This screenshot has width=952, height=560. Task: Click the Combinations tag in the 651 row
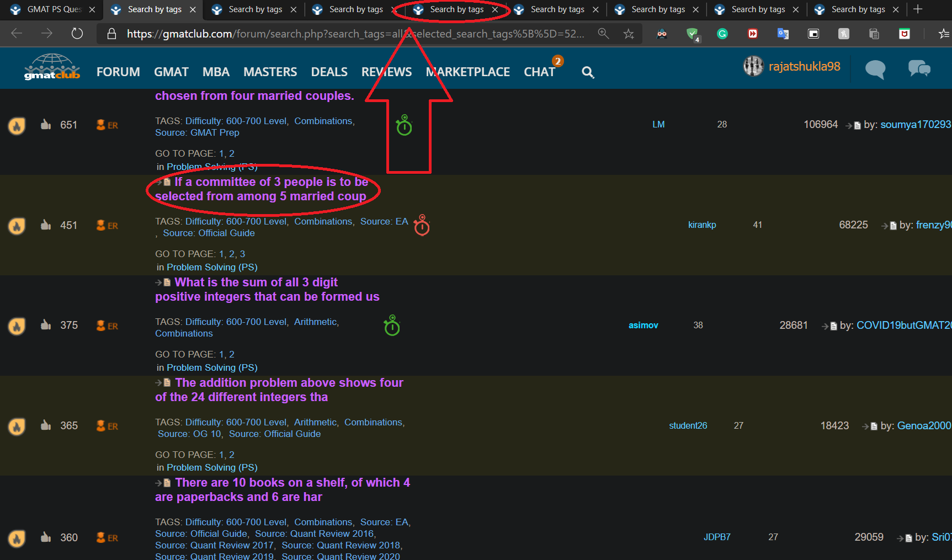click(323, 121)
